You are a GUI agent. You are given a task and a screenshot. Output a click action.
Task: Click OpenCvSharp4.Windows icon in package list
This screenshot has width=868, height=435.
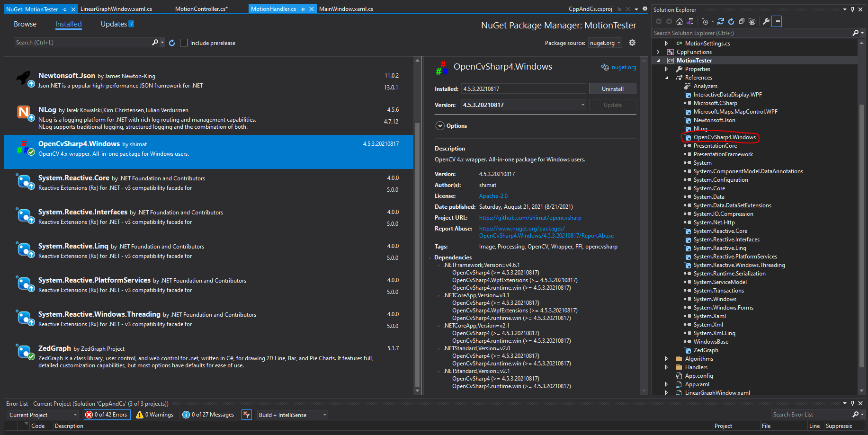click(x=25, y=147)
